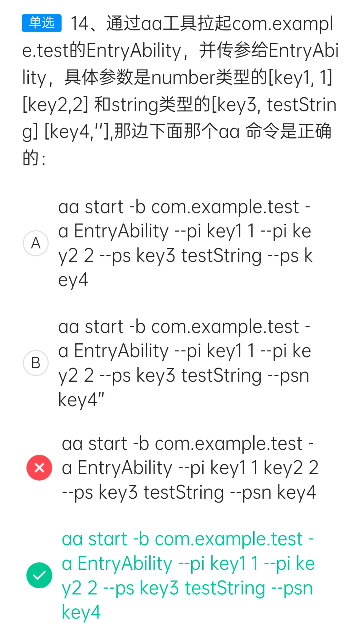Tap option B's last line key4"

click(x=81, y=399)
